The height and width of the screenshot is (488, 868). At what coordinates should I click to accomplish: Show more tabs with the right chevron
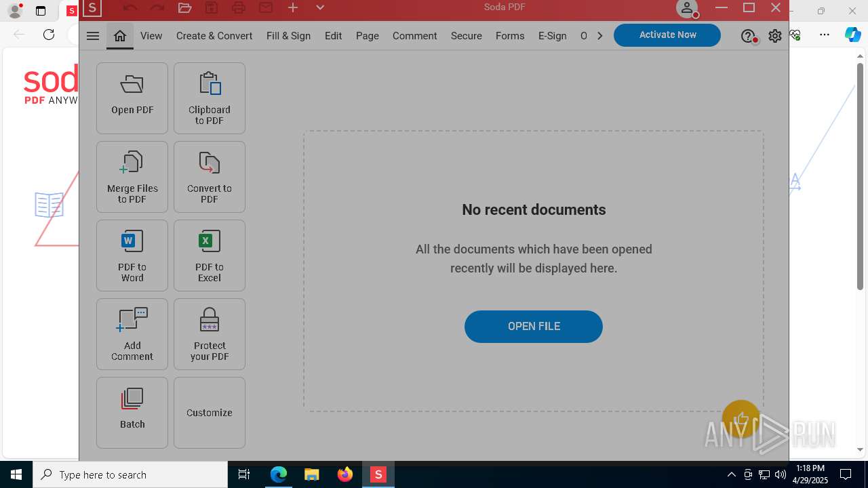pos(600,36)
